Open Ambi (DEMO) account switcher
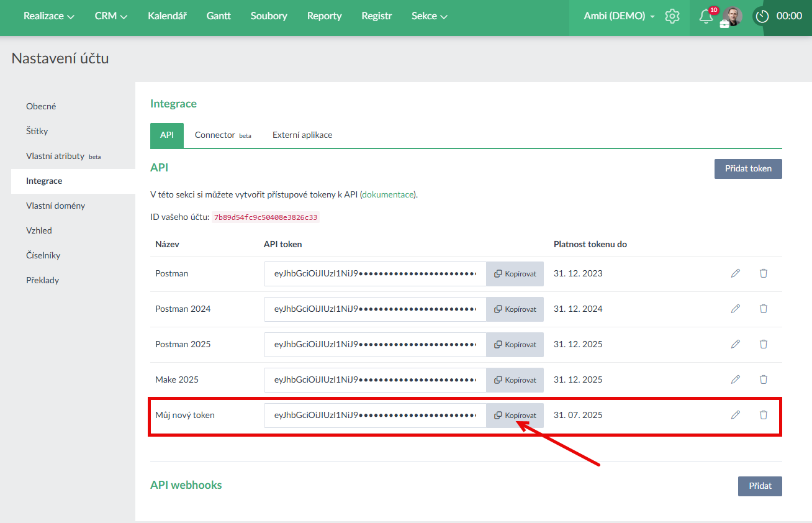Screen dimensions: 812x523 tap(619, 16)
